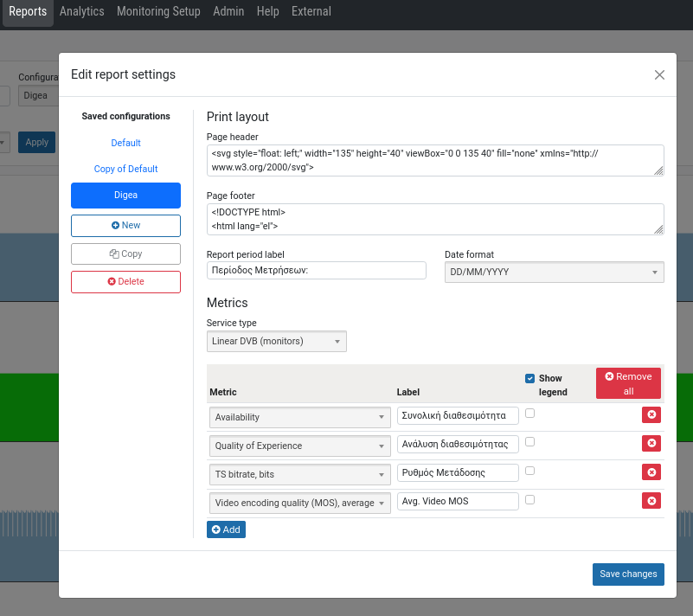The width and height of the screenshot is (693, 616).
Task: Delete the Digea configuration
Action: tap(125, 282)
